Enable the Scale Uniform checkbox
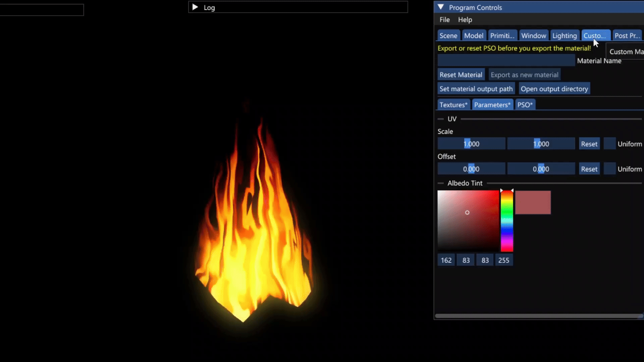644x362 pixels. 609,144
